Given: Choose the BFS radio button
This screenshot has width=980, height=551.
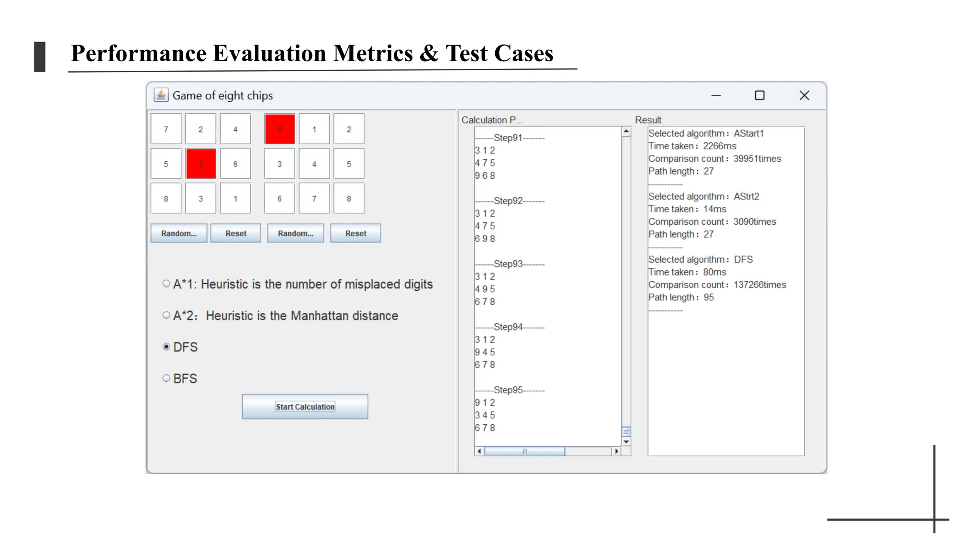Looking at the screenshot, I should point(166,378).
